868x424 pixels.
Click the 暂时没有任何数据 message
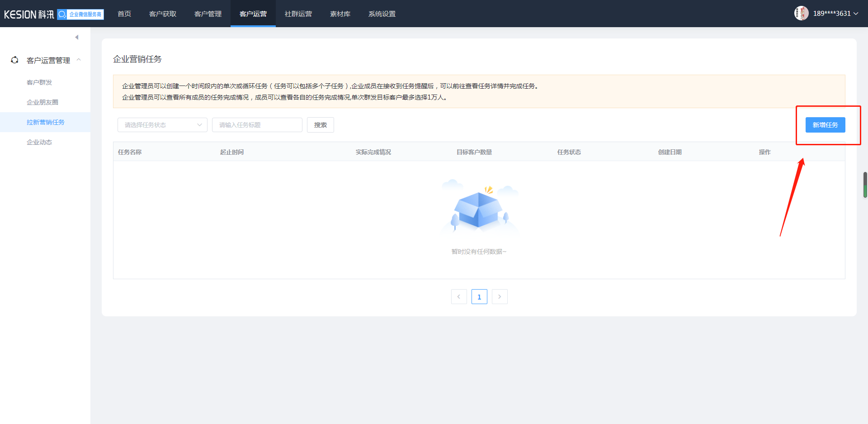(479, 252)
